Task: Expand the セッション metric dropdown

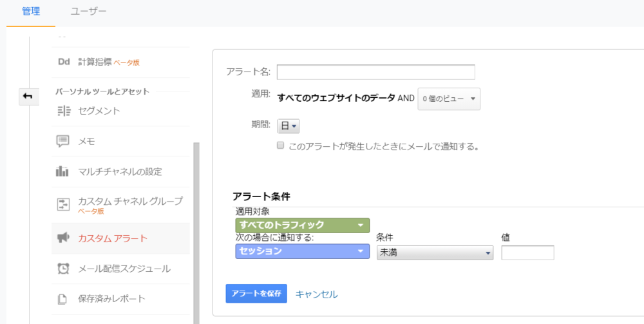Action: point(303,251)
